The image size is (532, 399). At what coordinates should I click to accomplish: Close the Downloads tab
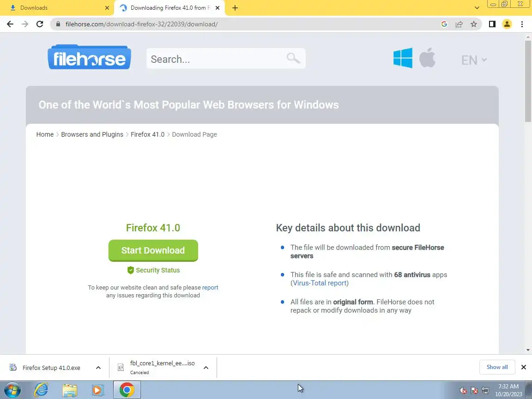coord(107,8)
